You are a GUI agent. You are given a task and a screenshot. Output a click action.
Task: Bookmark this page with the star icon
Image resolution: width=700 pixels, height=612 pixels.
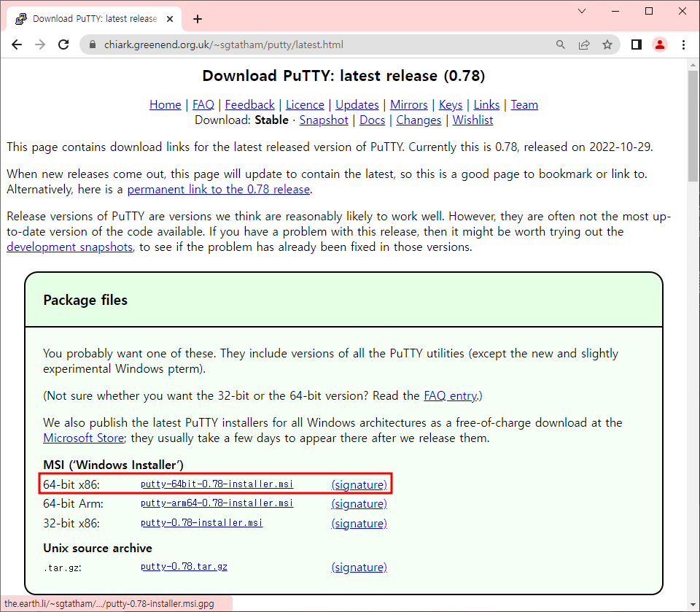coord(607,44)
